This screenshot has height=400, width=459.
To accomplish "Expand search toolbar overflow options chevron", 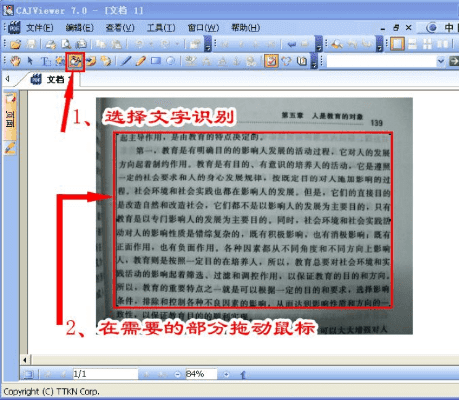I will coord(379,44).
